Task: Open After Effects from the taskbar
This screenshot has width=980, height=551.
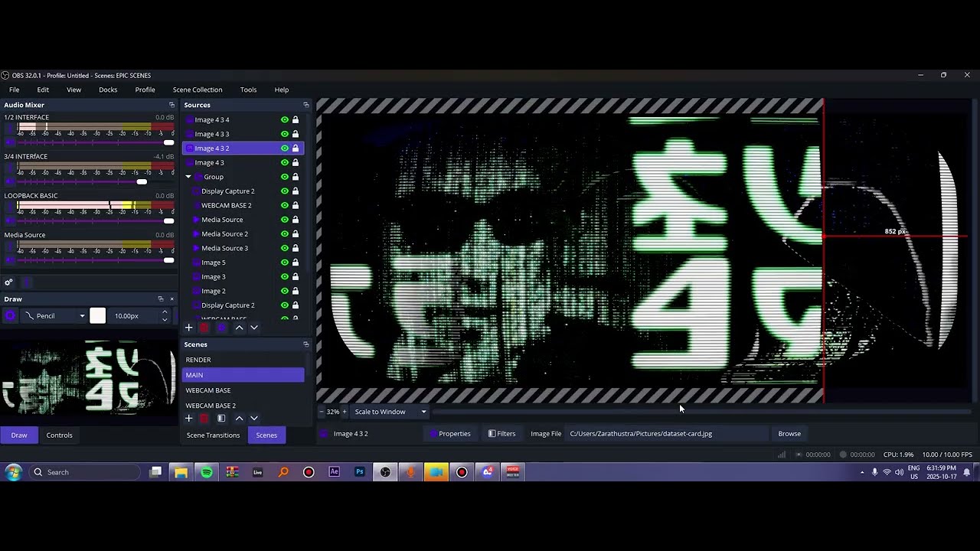Action: [334, 472]
